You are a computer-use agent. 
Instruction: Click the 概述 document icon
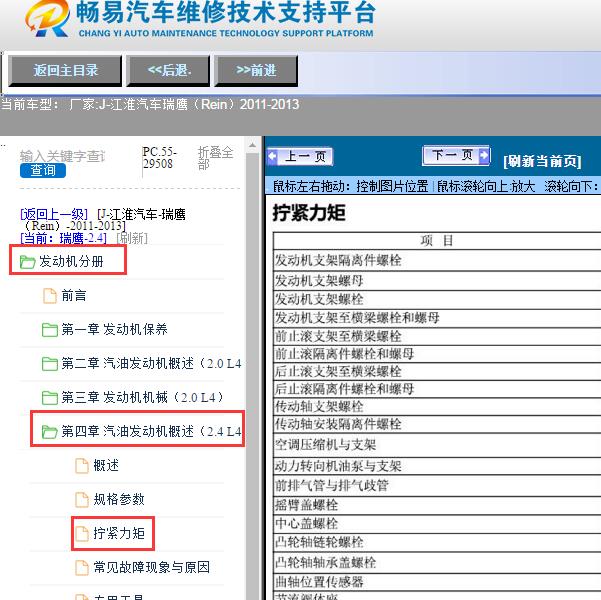(82, 466)
